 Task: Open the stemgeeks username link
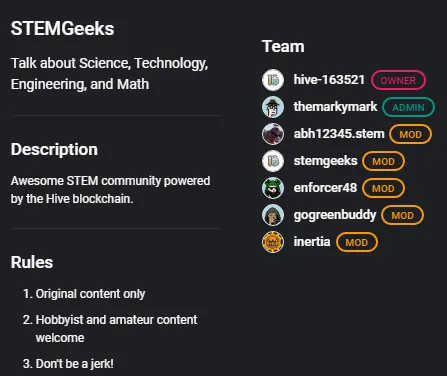pos(325,161)
